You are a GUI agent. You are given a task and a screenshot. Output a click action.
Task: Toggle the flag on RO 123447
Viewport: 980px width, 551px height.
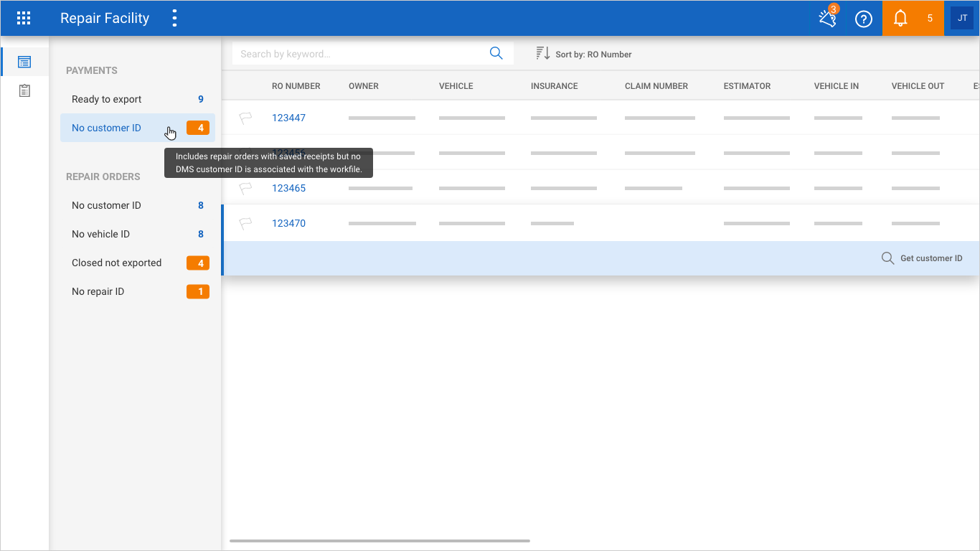245,118
